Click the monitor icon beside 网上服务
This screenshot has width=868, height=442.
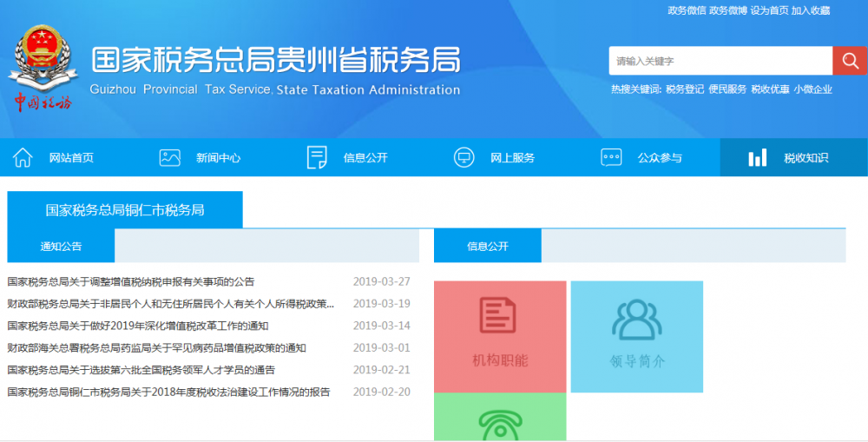click(x=464, y=158)
